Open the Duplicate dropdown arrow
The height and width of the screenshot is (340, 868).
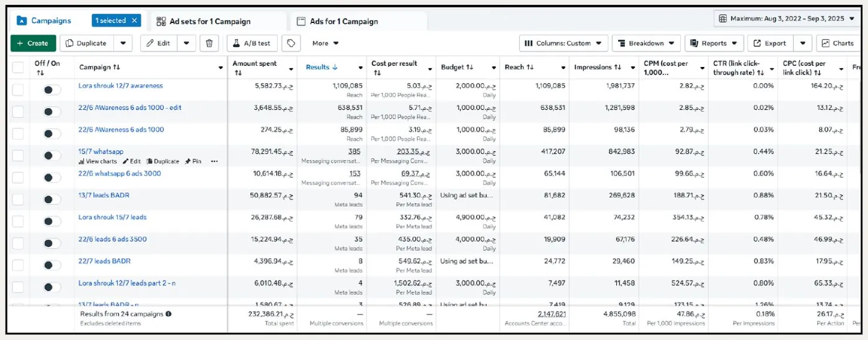tap(123, 43)
